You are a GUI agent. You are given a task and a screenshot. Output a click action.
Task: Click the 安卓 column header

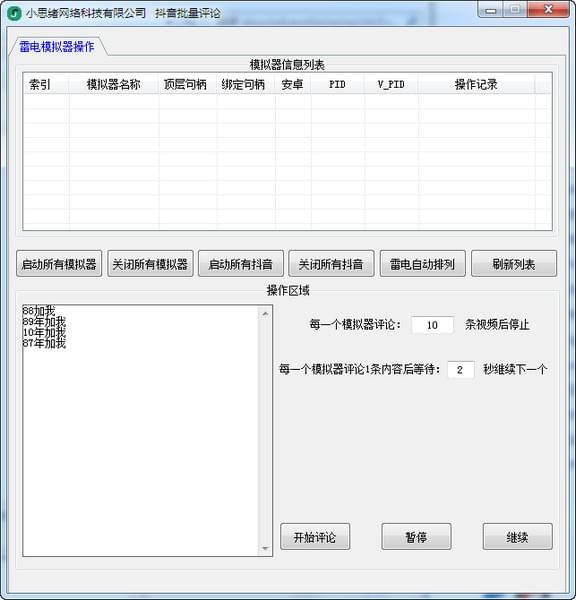click(293, 84)
